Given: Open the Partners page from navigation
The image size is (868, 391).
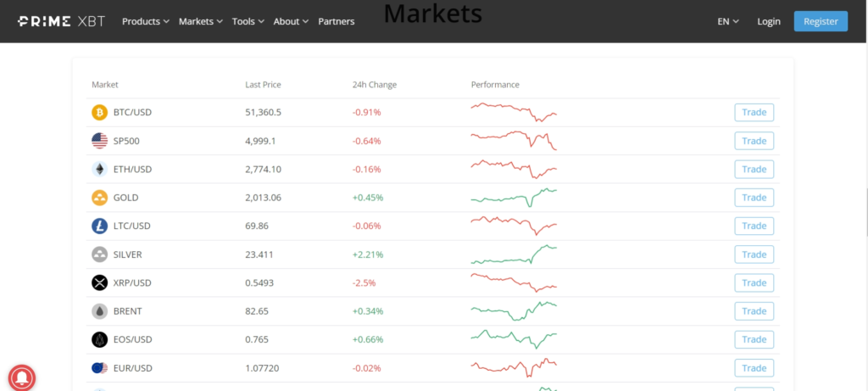Looking at the screenshot, I should click(x=337, y=21).
